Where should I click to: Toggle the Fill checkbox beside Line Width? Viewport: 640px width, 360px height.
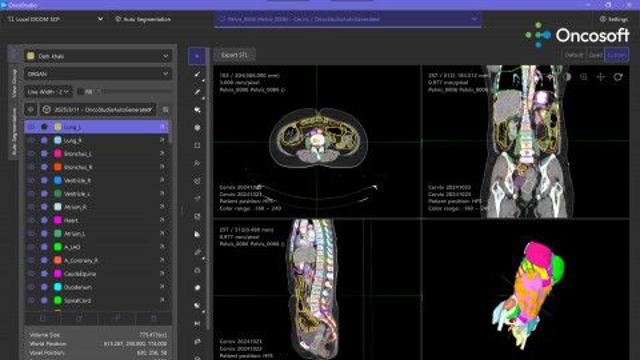click(80, 92)
